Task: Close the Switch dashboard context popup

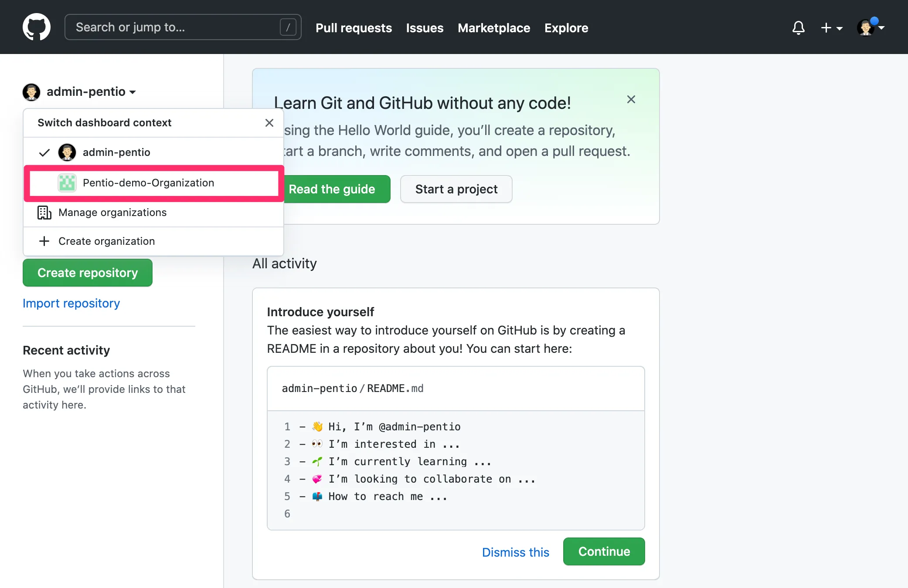Action: pos(269,123)
